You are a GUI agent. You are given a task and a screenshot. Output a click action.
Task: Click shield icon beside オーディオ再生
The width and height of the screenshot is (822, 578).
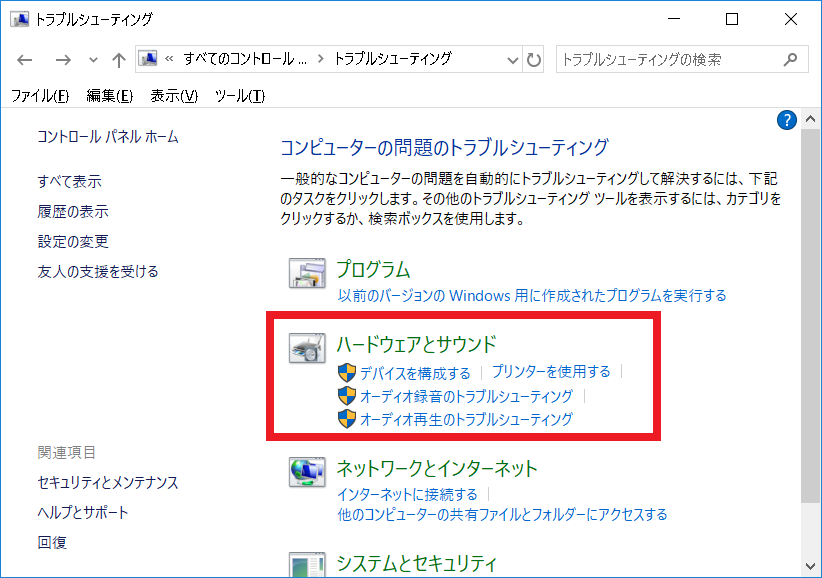347,419
